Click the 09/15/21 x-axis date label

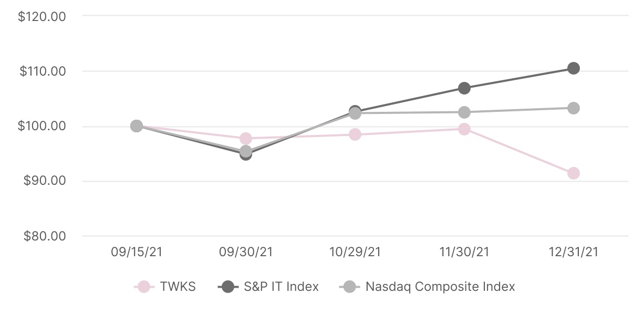pos(137,252)
